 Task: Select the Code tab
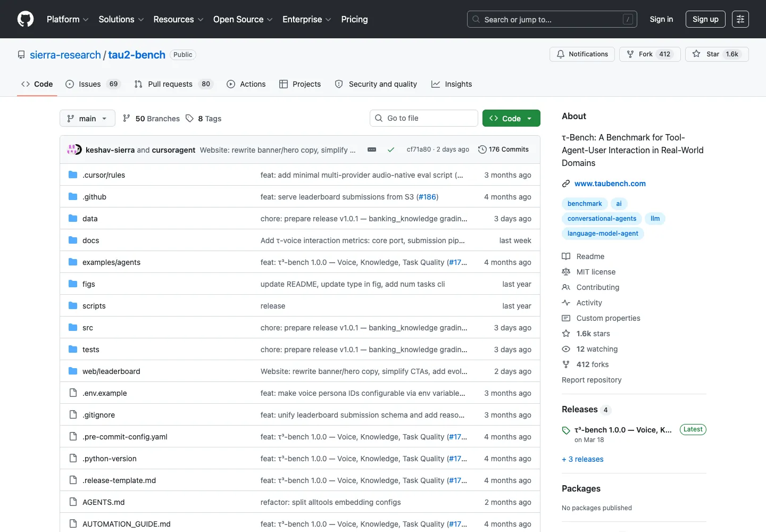[x=37, y=84]
